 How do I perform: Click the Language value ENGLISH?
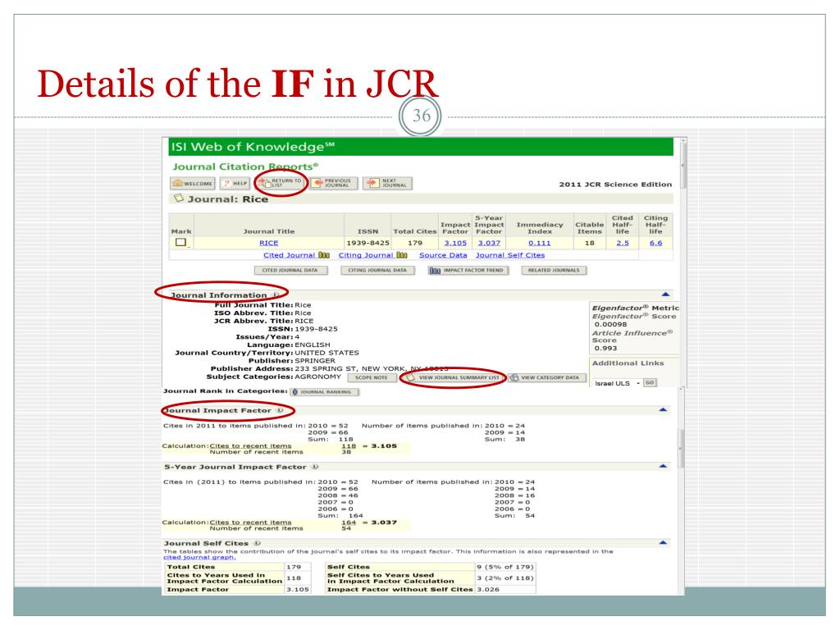point(313,345)
